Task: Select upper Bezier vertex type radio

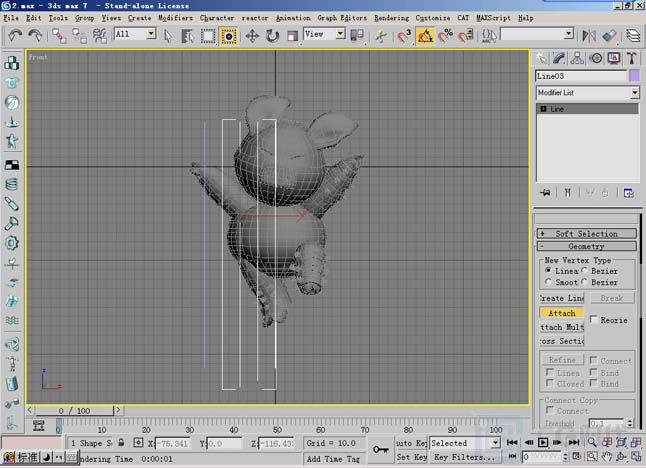Action: [584, 271]
